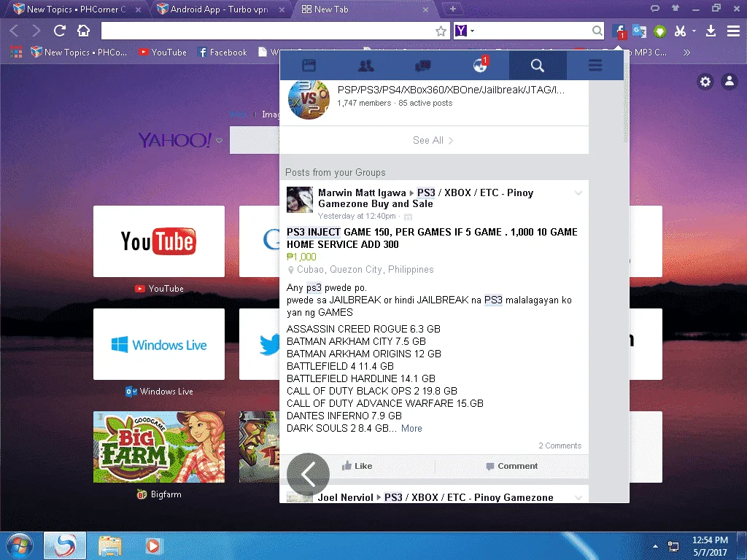Open Friend Requests icon in Facebook popup
Viewport: 747px width, 560px height.
coord(366,65)
